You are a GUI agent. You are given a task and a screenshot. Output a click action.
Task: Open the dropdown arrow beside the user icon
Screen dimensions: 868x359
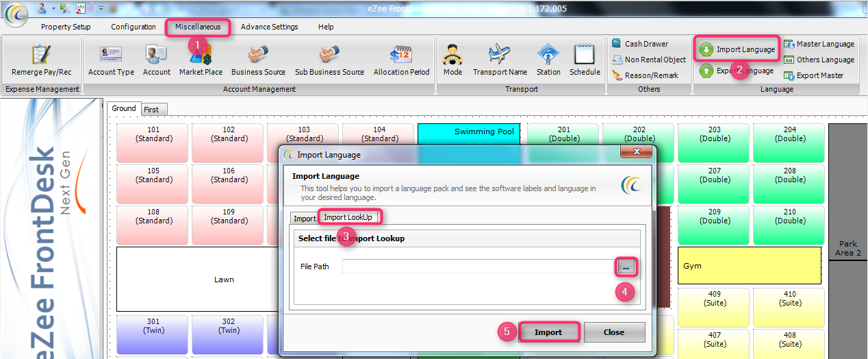52,8
